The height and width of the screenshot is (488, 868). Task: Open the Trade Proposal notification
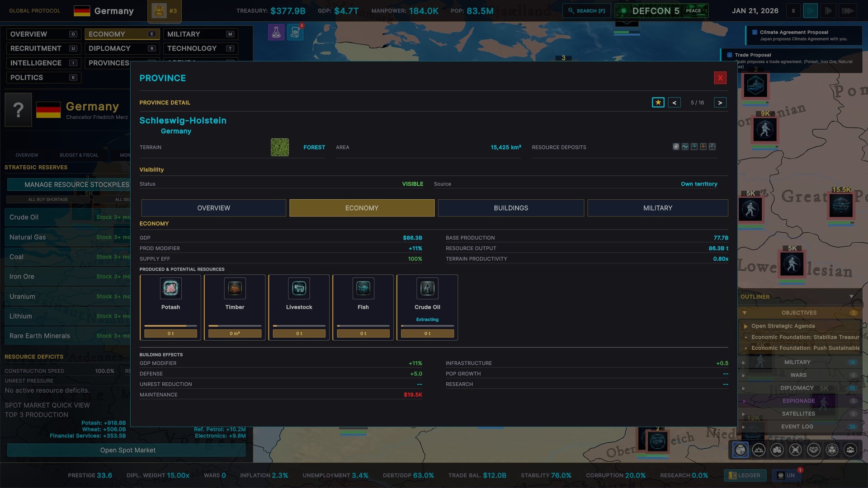(x=791, y=61)
